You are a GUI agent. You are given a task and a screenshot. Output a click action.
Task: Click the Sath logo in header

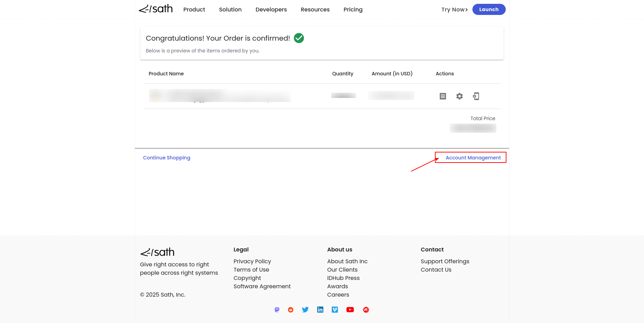[156, 9]
